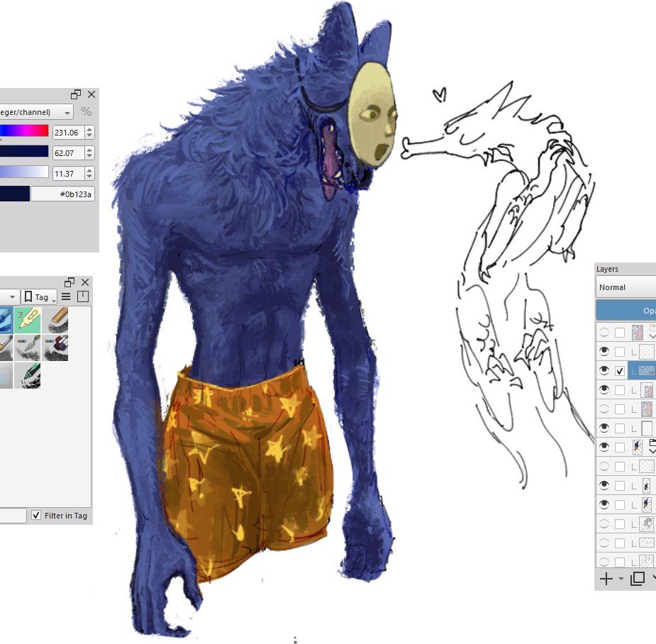
Task: Click the add new layer plus icon
Action: pyautogui.click(x=606, y=579)
